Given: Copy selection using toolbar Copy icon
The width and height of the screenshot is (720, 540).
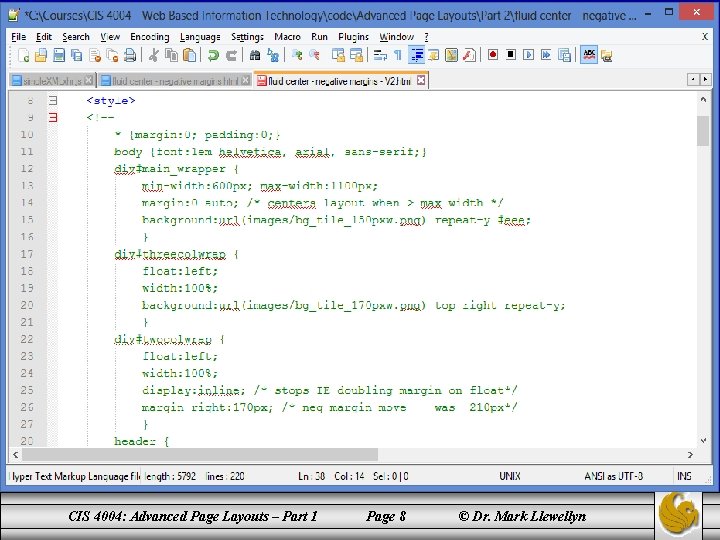Looking at the screenshot, I should point(171,56).
